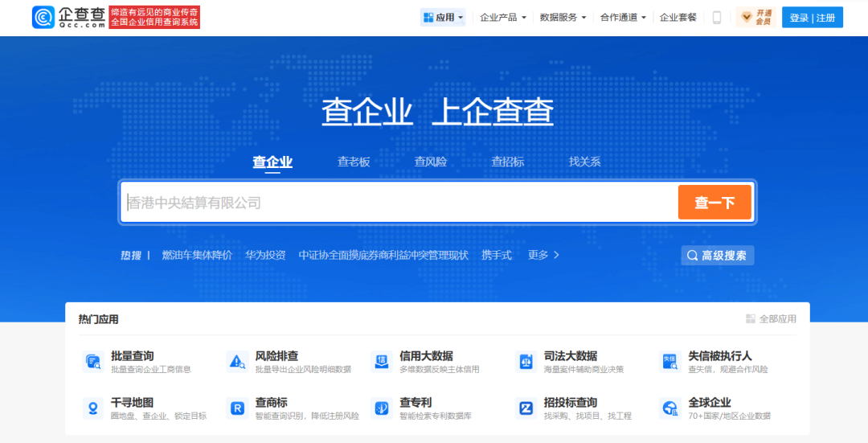The height and width of the screenshot is (443, 868).
Task: Click the 查商标 R icon
Action: [237, 408]
